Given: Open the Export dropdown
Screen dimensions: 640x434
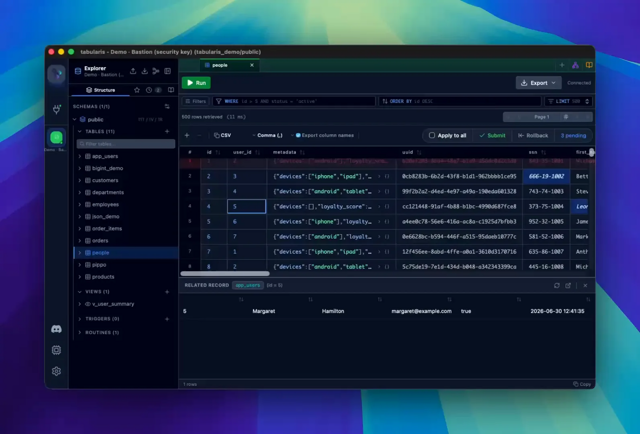Looking at the screenshot, I should tap(538, 83).
